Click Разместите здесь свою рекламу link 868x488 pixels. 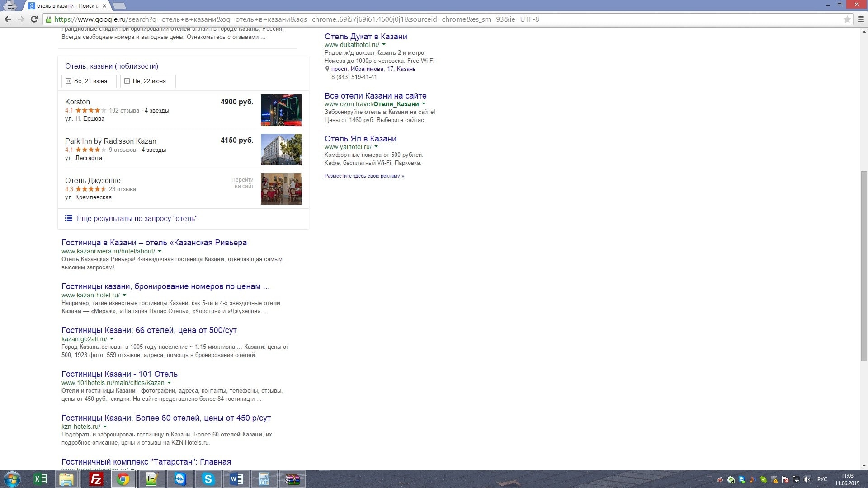364,176
